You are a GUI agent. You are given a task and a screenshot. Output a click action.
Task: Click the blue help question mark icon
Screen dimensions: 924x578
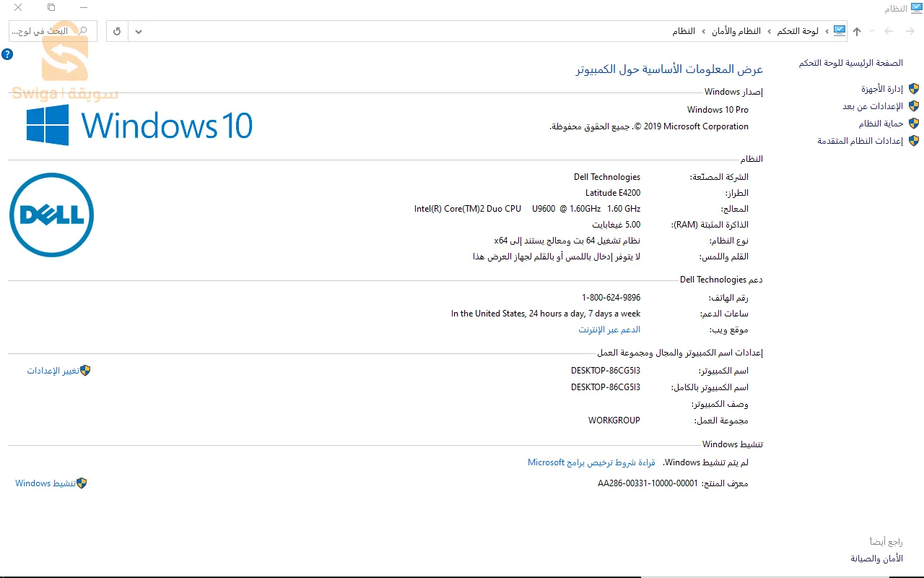click(x=7, y=54)
